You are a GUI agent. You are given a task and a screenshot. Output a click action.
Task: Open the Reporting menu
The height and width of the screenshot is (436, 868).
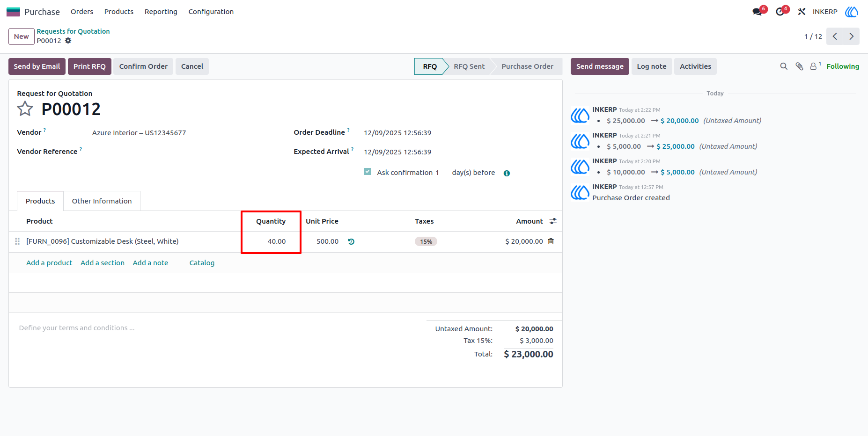click(x=161, y=12)
